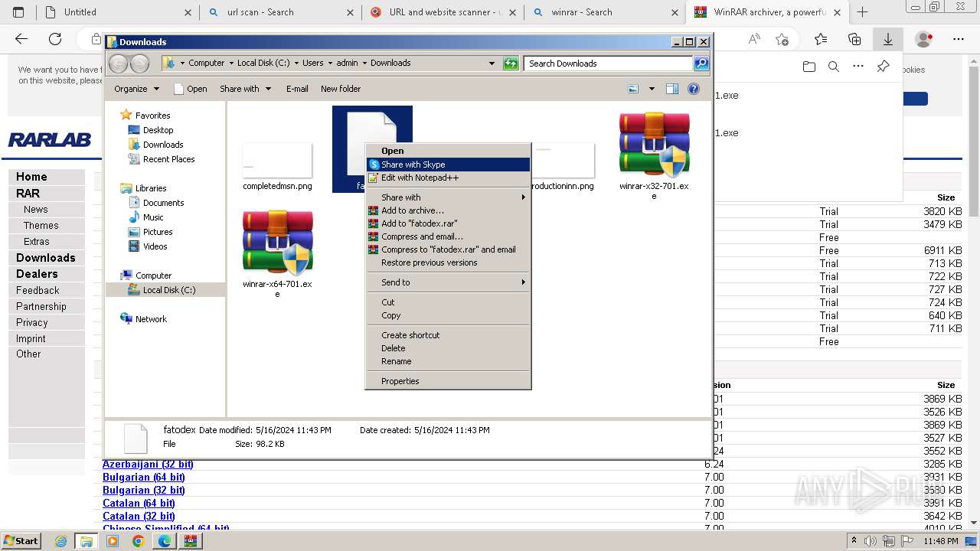This screenshot has height=551, width=980.
Task: Choose Restore previous versions
Action: tap(448, 262)
